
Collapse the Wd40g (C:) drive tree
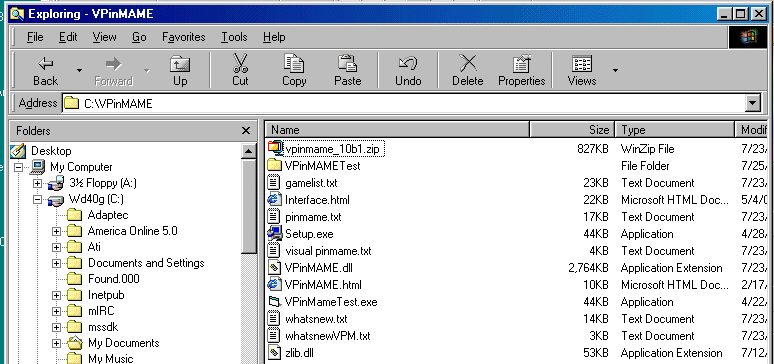38,200
